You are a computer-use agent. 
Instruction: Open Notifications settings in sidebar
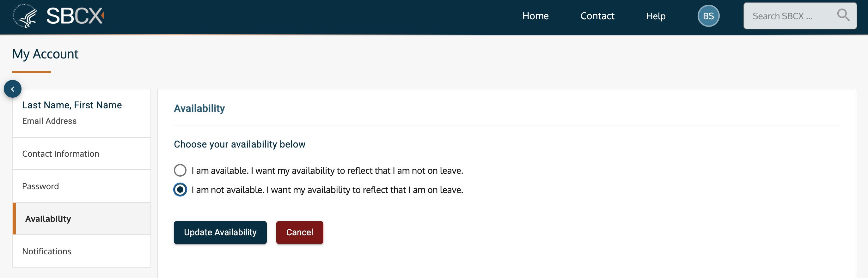82,251
